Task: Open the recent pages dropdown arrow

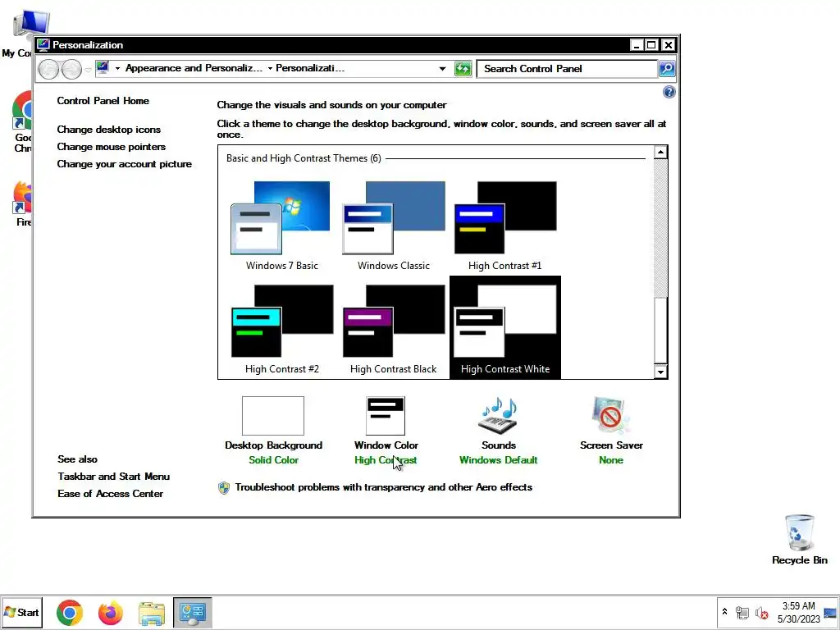Action: click(x=88, y=70)
